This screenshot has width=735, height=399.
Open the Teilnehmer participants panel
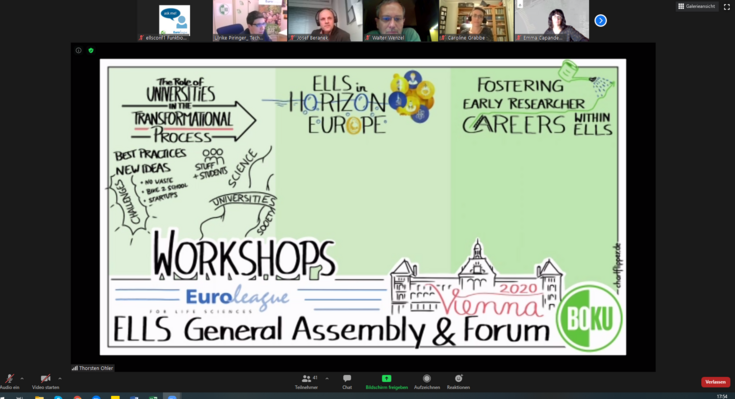307,382
